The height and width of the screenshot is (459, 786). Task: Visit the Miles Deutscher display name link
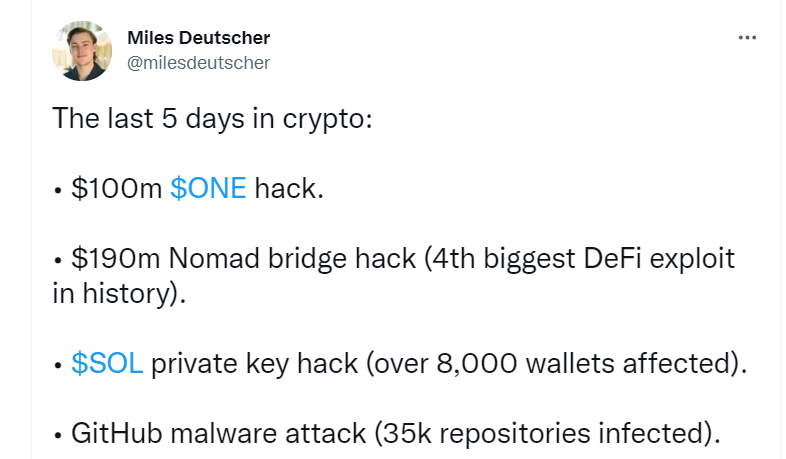(199, 38)
